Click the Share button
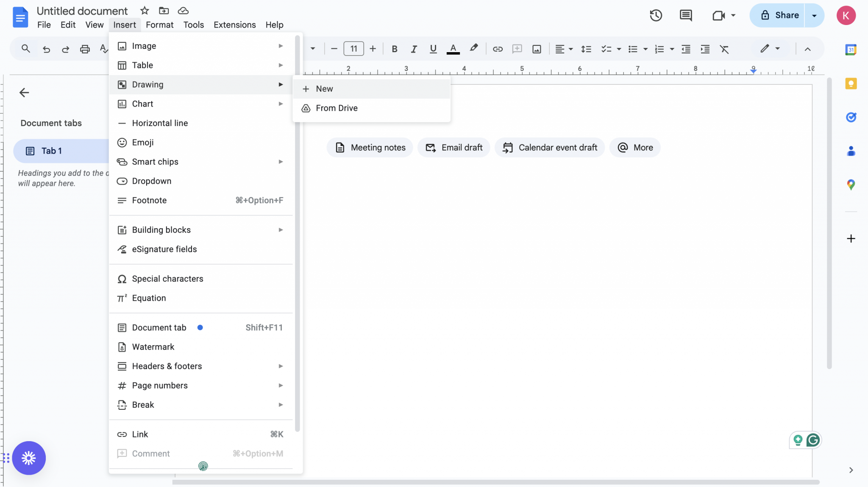 785,15
